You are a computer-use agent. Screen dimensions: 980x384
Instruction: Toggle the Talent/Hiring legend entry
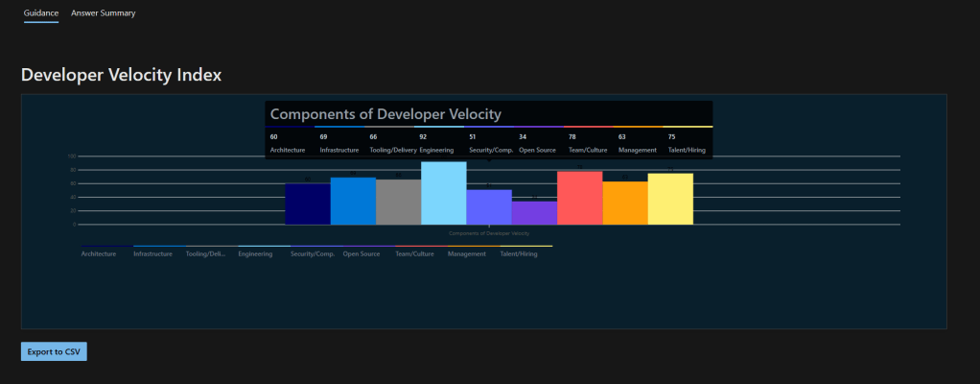coord(519,254)
